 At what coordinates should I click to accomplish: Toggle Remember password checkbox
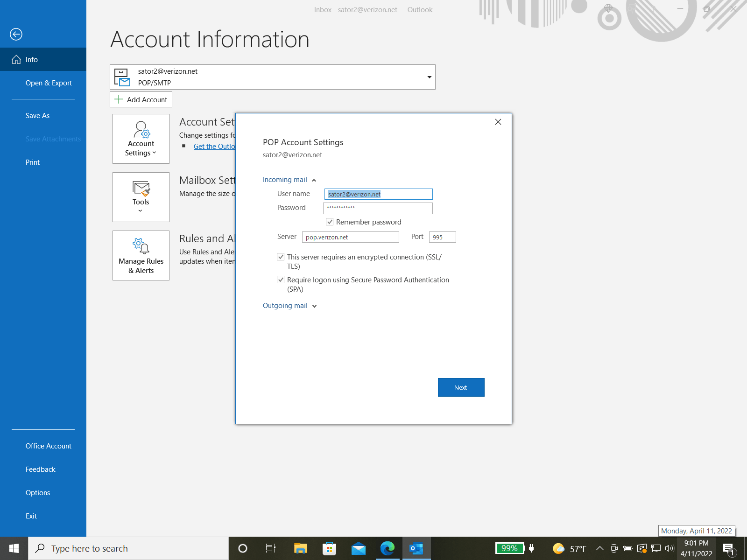(x=330, y=222)
